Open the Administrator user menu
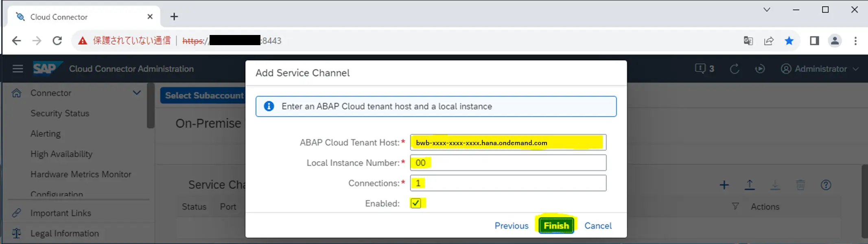The width and height of the screenshot is (868, 244). [x=820, y=69]
